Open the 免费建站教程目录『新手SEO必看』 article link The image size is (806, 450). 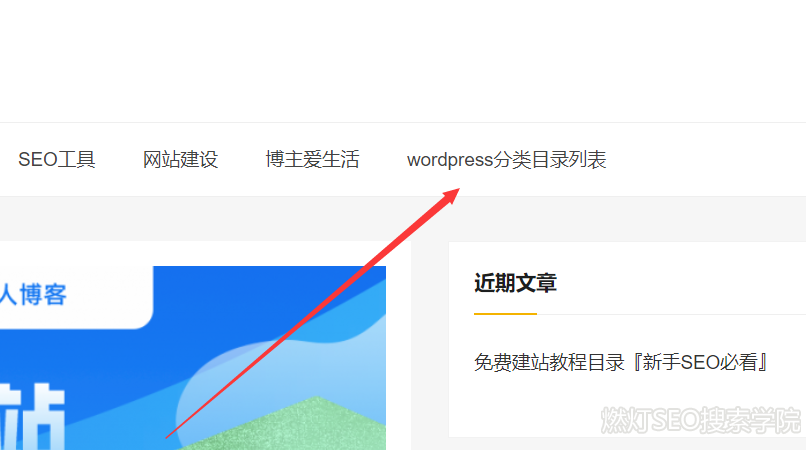click(x=621, y=362)
